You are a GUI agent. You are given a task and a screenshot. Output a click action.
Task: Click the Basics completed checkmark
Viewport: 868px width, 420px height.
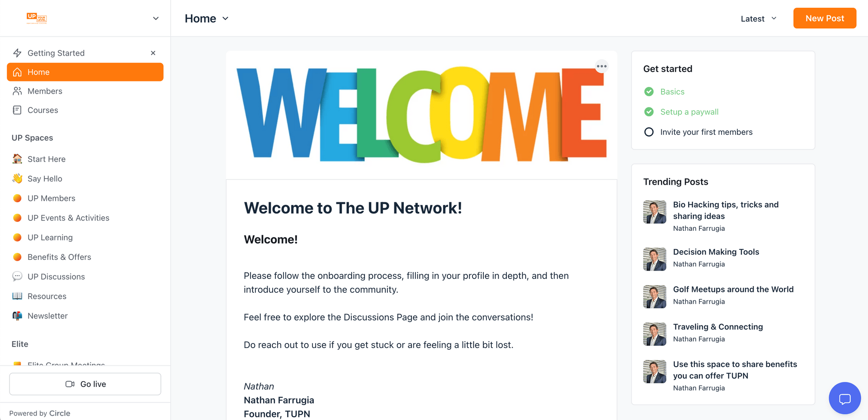649,91
